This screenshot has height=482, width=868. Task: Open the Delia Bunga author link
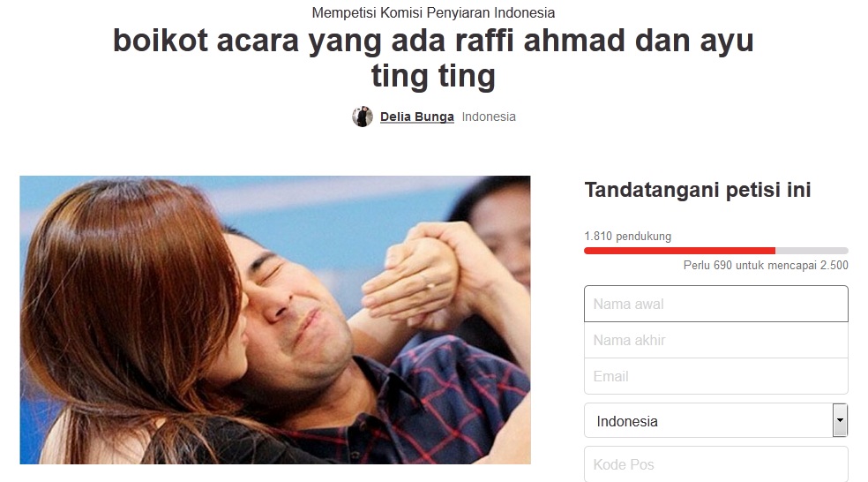(417, 117)
